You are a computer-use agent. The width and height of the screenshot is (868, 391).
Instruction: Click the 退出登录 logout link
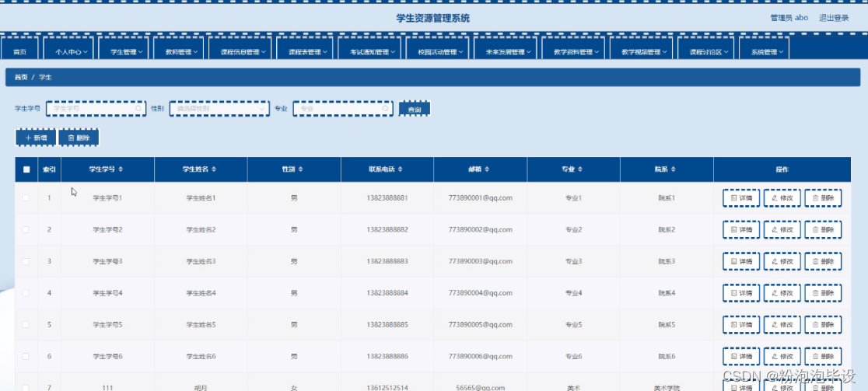pyautogui.click(x=834, y=18)
